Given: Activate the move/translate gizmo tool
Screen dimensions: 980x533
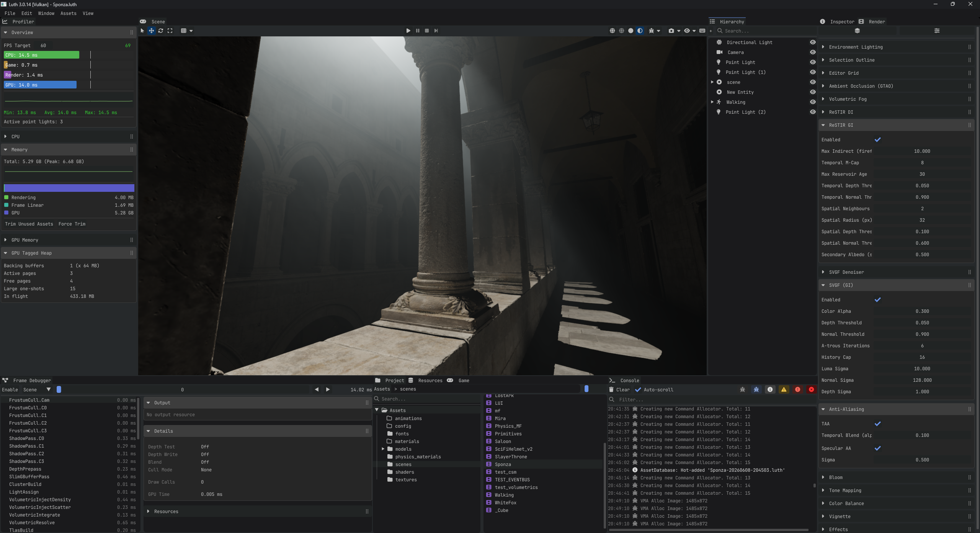Looking at the screenshot, I should 152,31.
